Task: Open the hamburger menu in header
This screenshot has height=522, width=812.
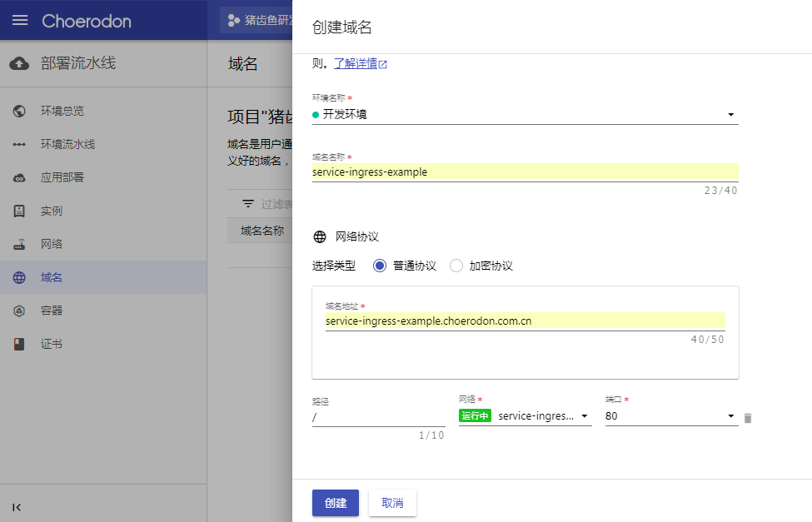Action: [x=20, y=20]
